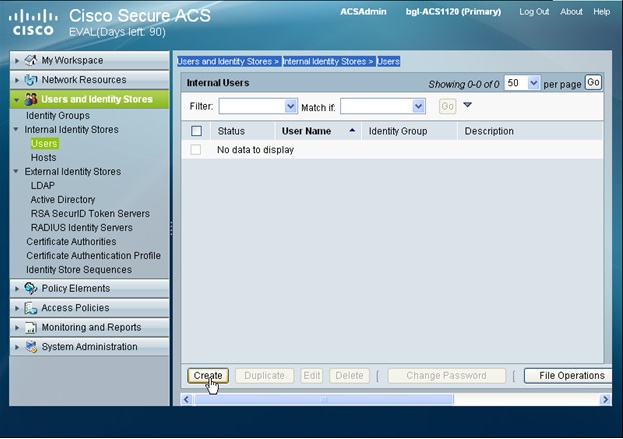Image resolution: width=623 pixels, height=439 pixels.
Task: Collapse the Internal Identity Stores tree node
Action: (16, 130)
